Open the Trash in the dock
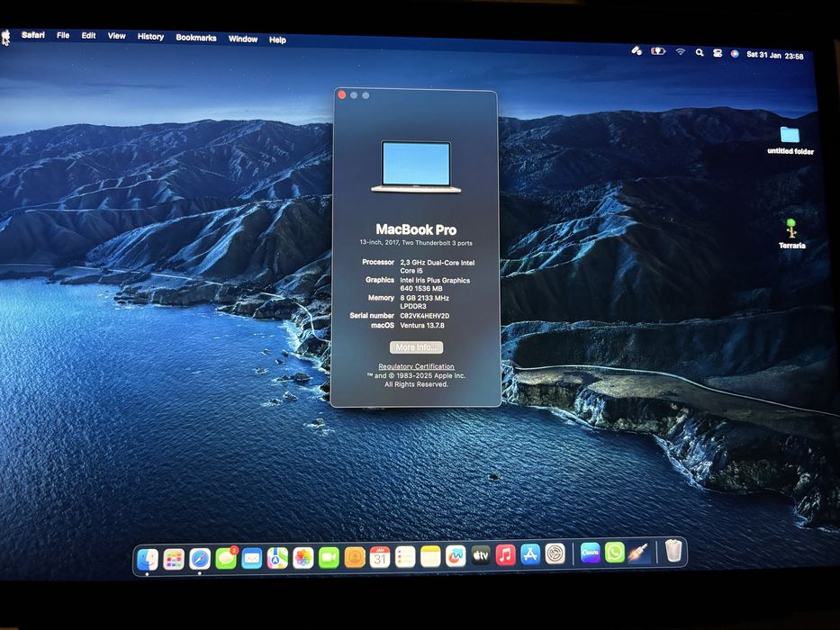The image size is (840, 630). pyautogui.click(x=673, y=551)
